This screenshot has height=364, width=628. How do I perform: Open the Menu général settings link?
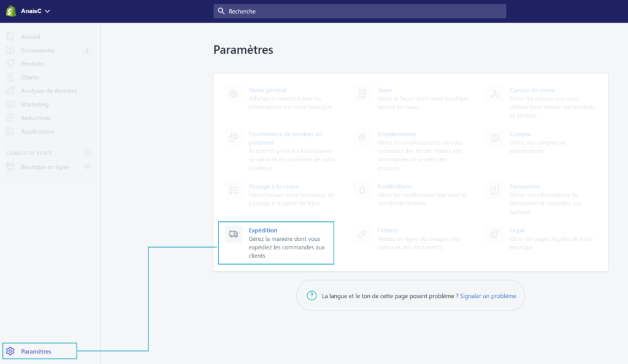(267, 90)
